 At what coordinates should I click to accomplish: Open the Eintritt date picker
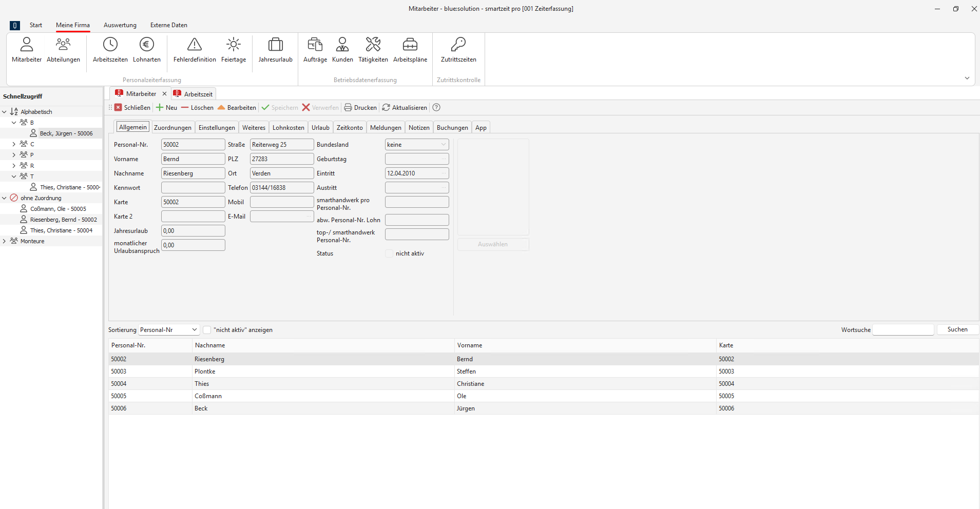coord(444,173)
